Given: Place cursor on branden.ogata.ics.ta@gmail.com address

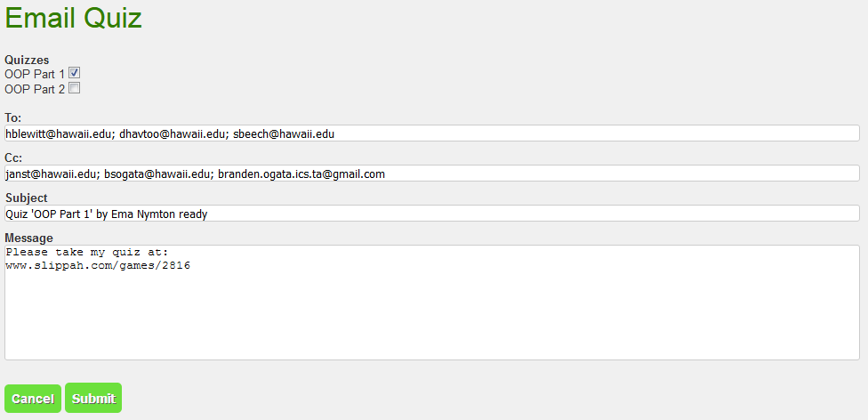Looking at the screenshot, I should point(301,174).
